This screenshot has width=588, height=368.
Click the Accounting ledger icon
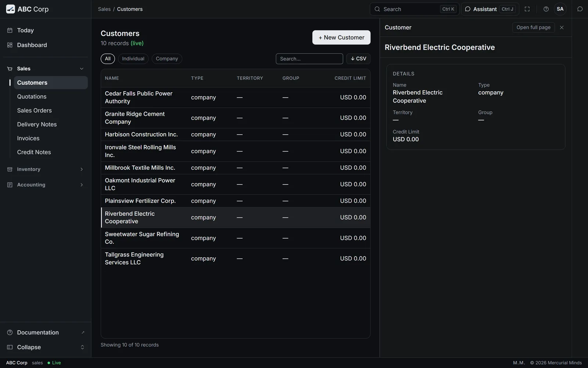click(10, 185)
